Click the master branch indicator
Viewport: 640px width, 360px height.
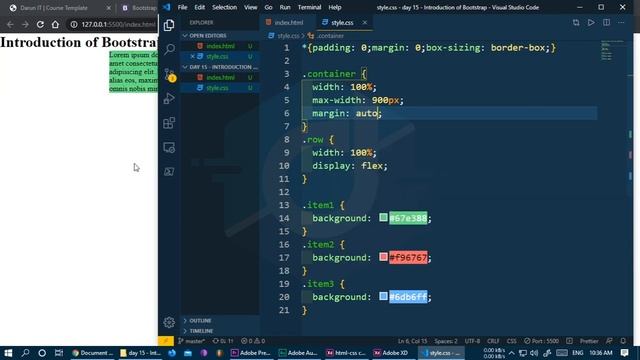click(191, 341)
